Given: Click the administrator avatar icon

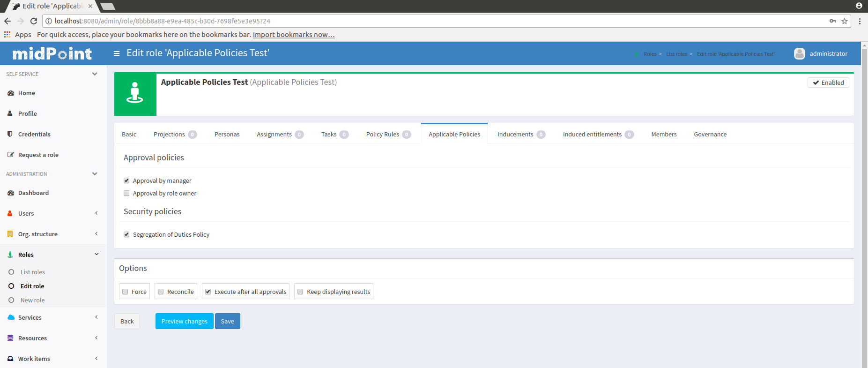Looking at the screenshot, I should (x=799, y=53).
